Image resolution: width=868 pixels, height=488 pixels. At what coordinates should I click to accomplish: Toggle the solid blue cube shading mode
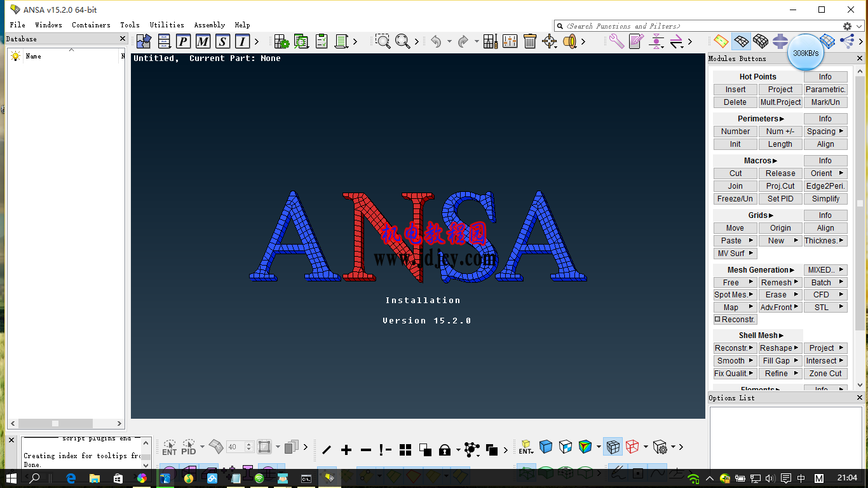tap(546, 447)
